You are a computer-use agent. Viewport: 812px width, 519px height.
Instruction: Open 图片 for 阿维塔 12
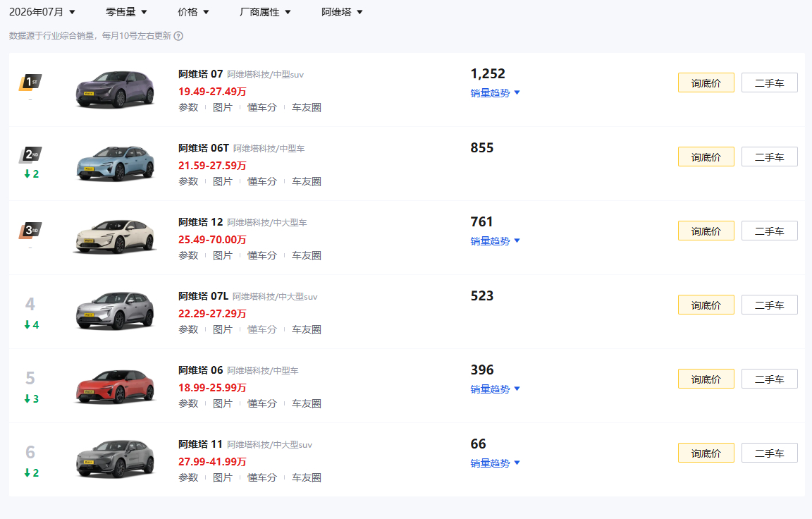(x=223, y=255)
